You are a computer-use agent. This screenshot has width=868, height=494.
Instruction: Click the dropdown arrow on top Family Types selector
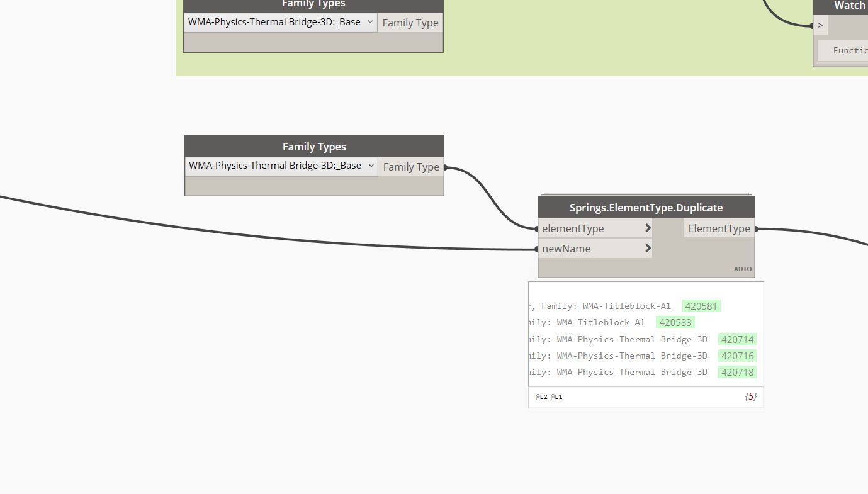click(370, 22)
